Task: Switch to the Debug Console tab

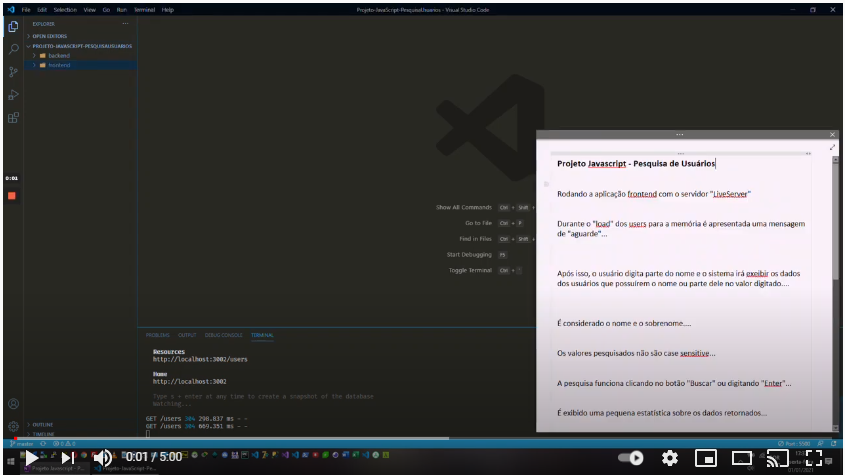Action: 223,335
